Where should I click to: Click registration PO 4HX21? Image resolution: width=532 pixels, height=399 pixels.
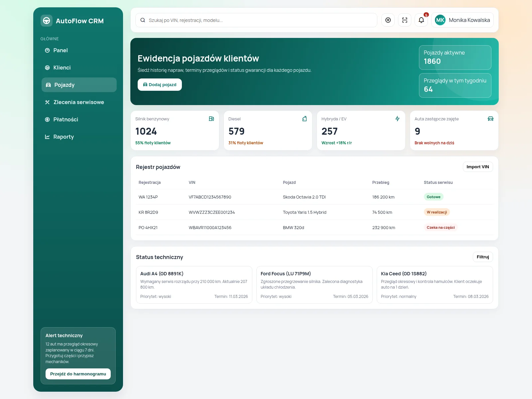click(x=148, y=228)
